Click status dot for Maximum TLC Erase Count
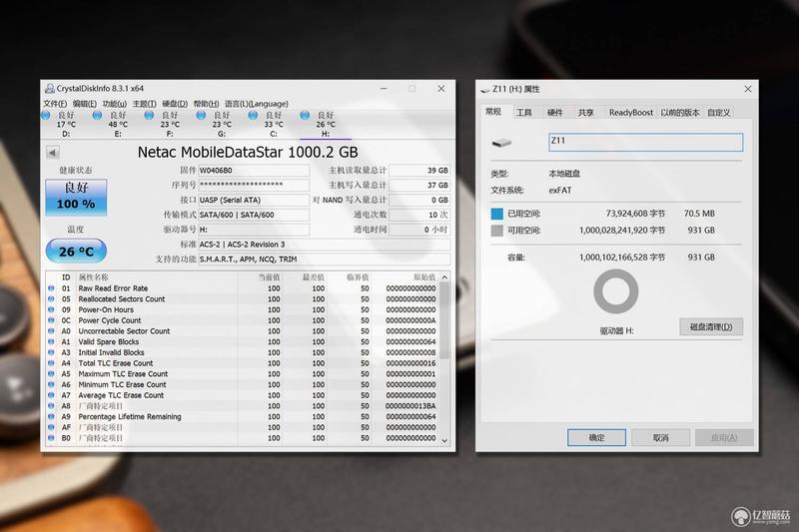Viewport: 799px width, 532px height. [x=51, y=373]
